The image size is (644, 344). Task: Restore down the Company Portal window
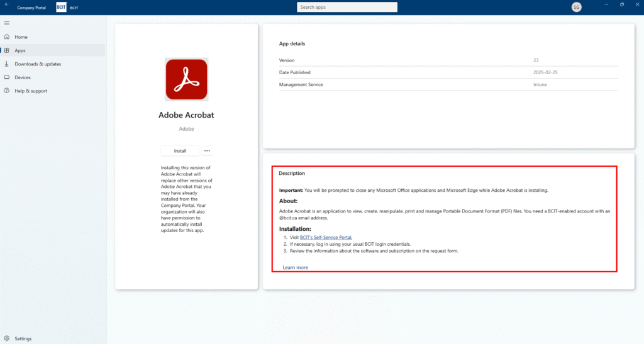621,5
